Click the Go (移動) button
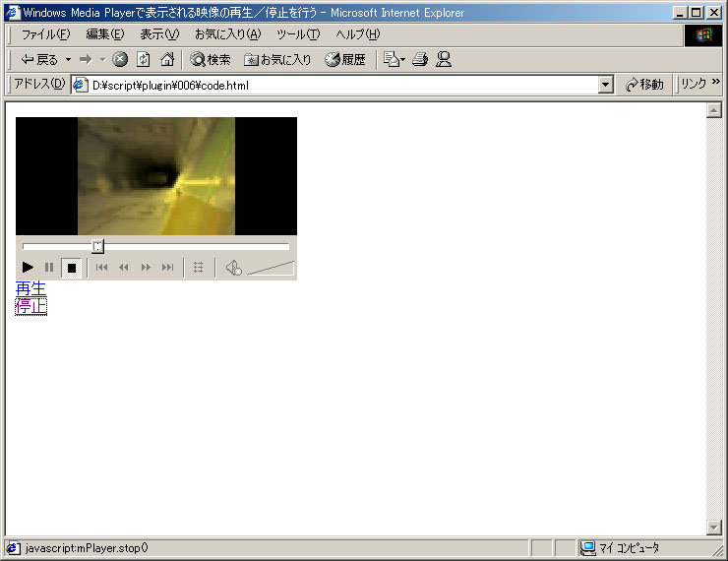This screenshot has height=561, width=728. click(x=644, y=85)
